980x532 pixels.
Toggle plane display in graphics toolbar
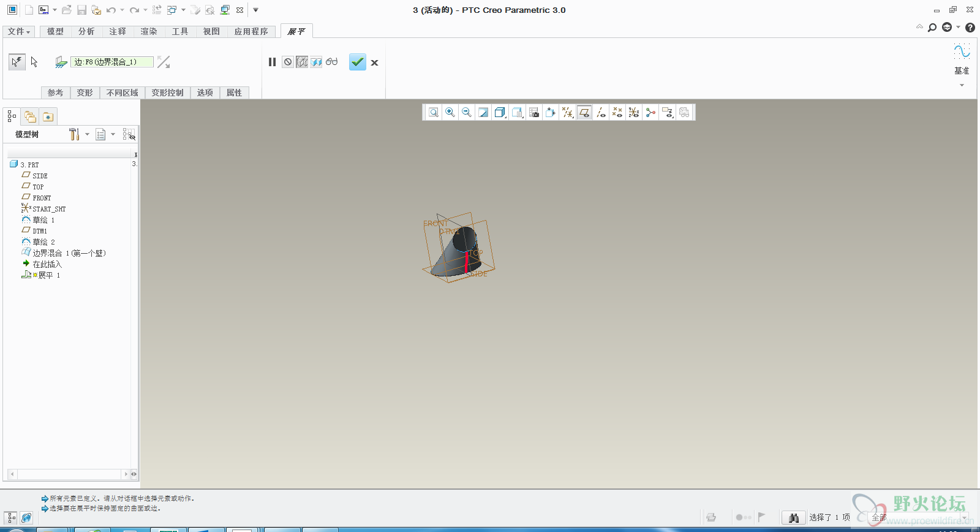(584, 112)
